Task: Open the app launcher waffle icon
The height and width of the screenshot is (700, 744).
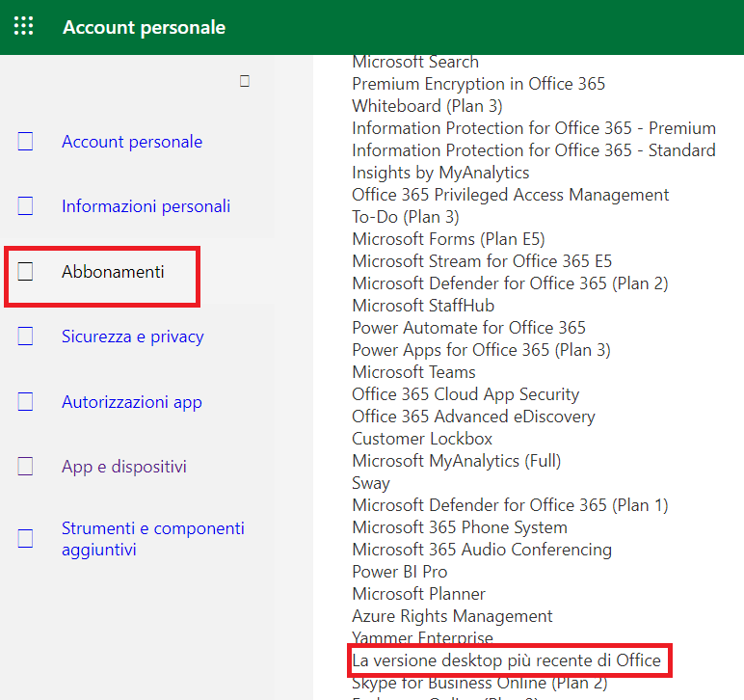Action: [24, 26]
